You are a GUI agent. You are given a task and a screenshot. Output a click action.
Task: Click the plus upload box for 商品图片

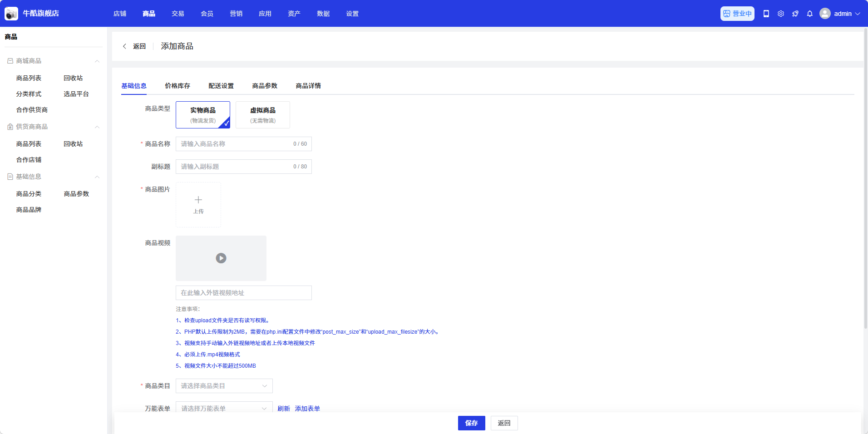pos(198,205)
